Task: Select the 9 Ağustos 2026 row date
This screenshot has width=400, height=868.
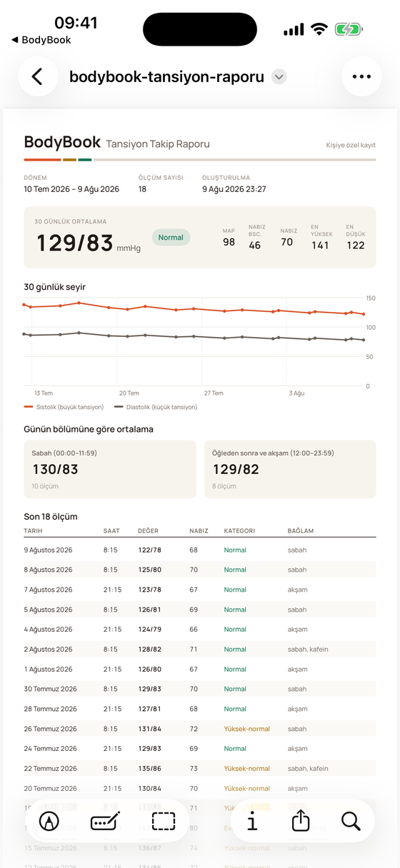Action: point(49,550)
